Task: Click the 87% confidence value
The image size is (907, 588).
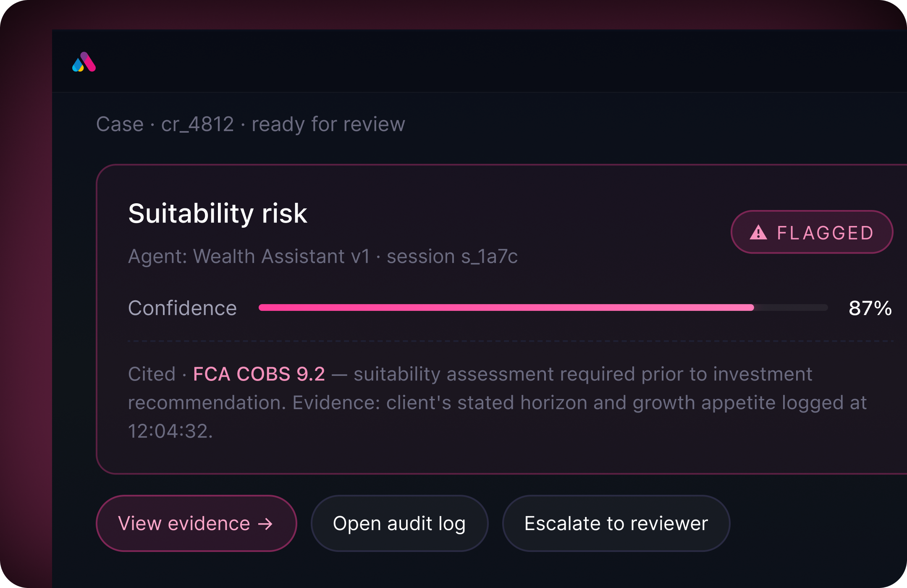Action: click(870, 308)
